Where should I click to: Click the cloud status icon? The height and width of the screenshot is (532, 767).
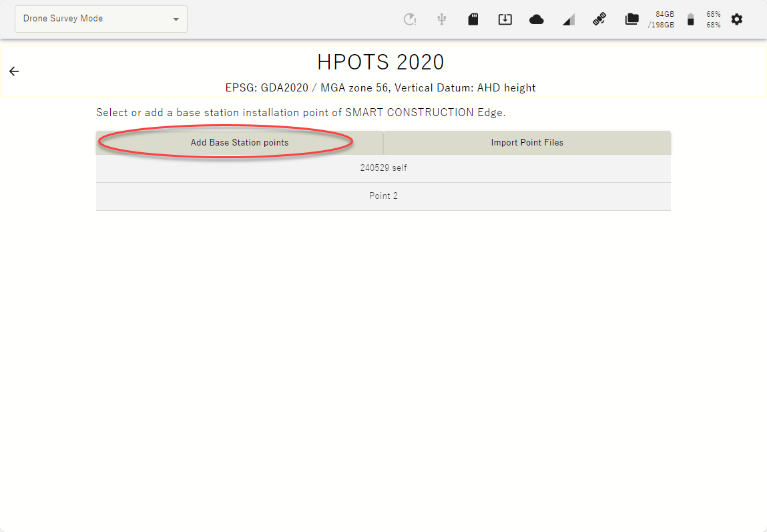[537, 19]
